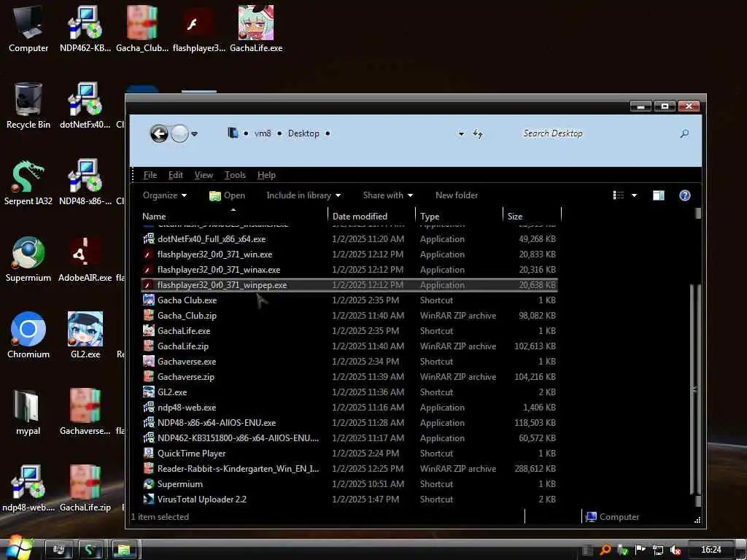Open the Computer desktop icon
This screenshot has height=560, width=747.
pyautogui.click(x=28, y=28)
